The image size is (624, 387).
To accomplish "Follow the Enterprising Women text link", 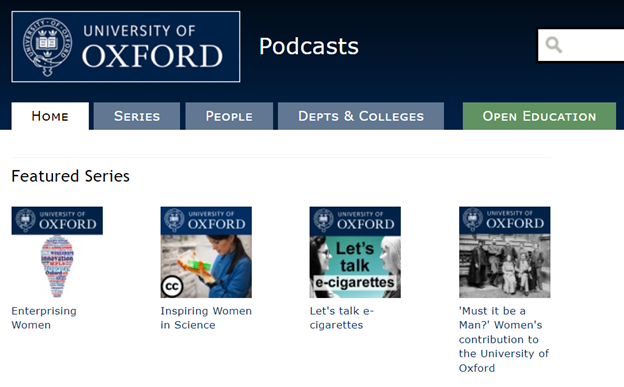I will [44, 318].
